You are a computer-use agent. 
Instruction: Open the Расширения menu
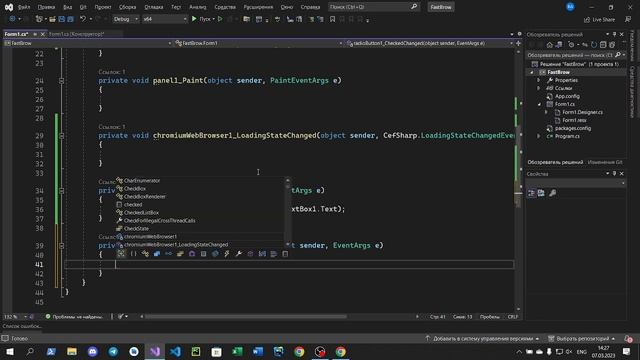[258, 7]
